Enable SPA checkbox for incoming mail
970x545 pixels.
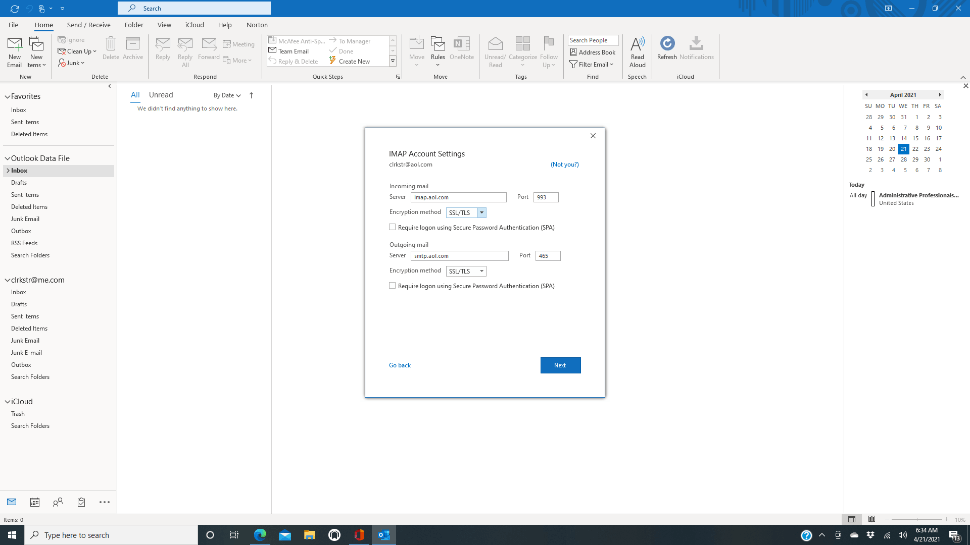(x=392, y=227)
